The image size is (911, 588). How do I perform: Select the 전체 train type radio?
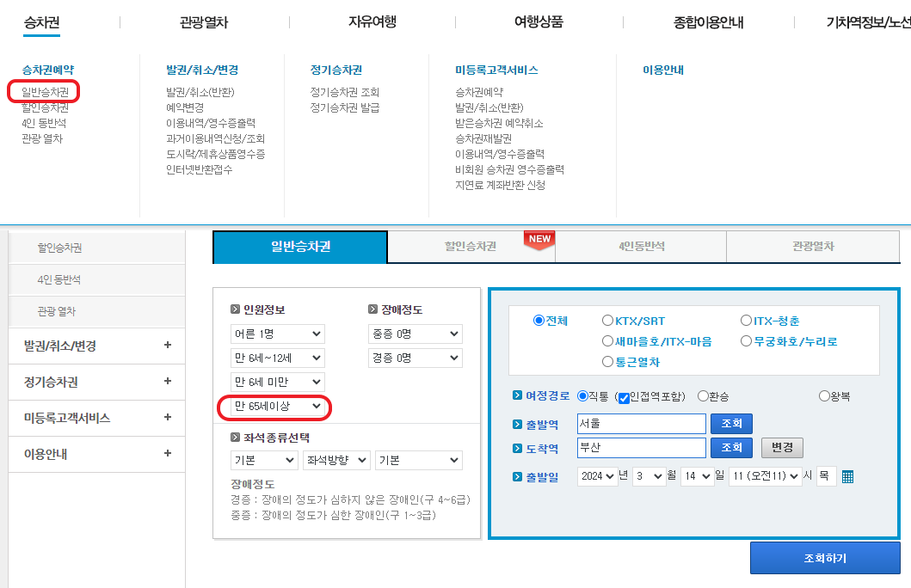(x=539, y=321)
